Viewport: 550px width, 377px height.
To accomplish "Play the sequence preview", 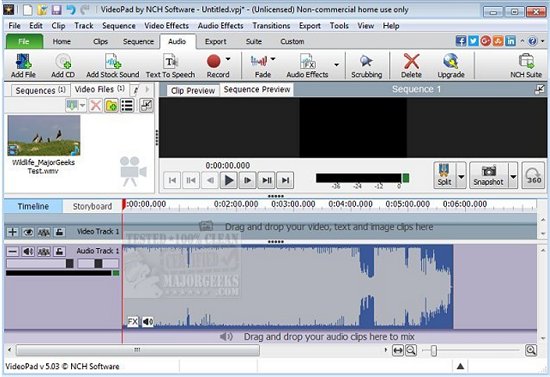I will (x=229, y=180).
